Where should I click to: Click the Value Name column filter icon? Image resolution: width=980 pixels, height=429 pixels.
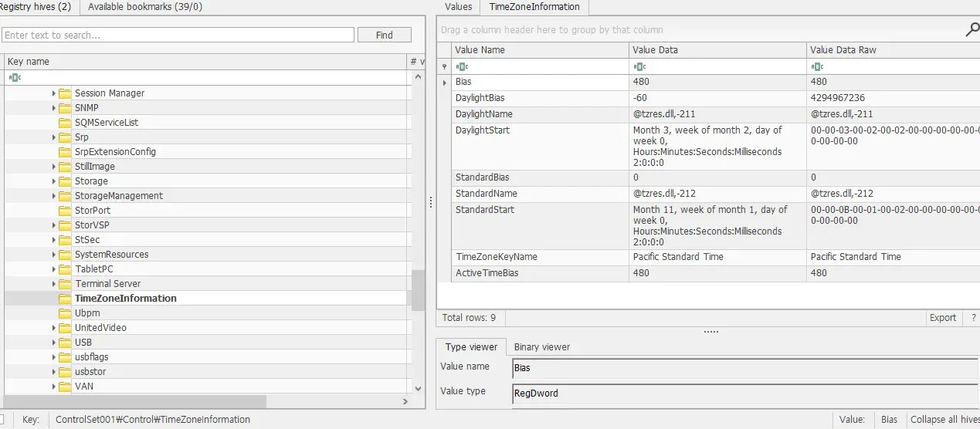[x=462, y=66]
